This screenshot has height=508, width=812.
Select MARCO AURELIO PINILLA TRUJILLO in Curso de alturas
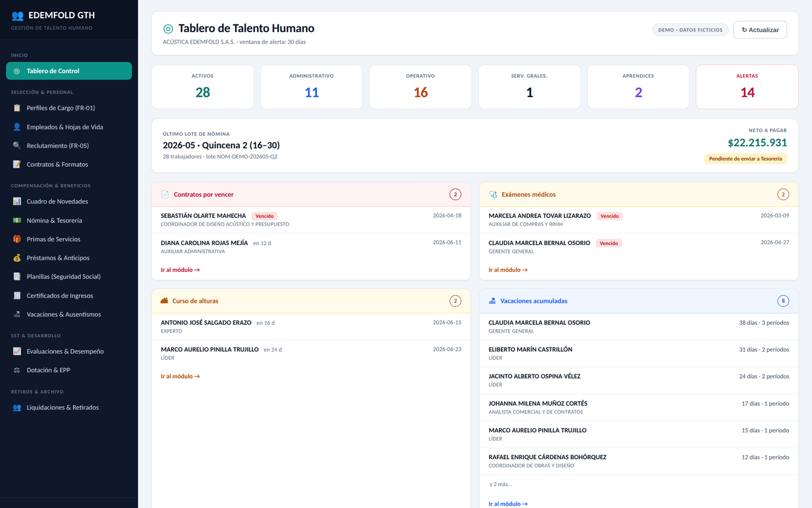(311, 354)
